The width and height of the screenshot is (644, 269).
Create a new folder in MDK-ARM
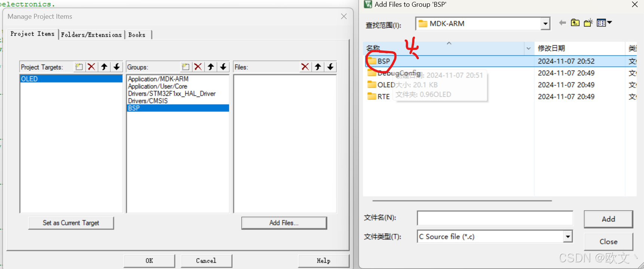click(x=588, y=23)
